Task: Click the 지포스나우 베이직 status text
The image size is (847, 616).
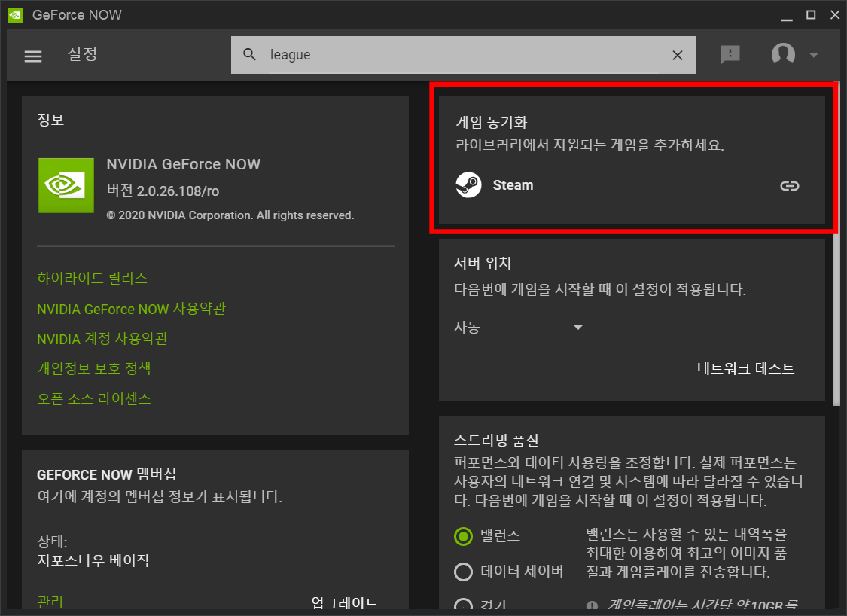Action: pyautogui.click(x=93, y=560)
